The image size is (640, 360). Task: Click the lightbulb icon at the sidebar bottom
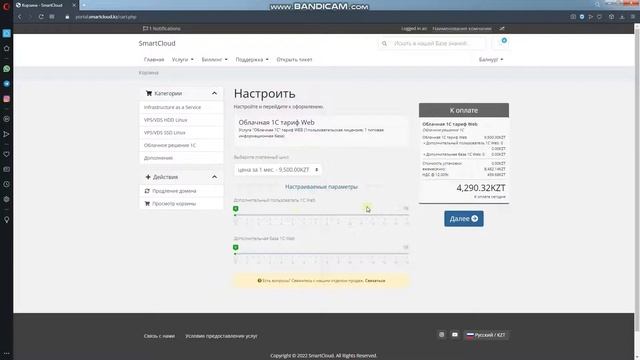click(x=7, y=220)
